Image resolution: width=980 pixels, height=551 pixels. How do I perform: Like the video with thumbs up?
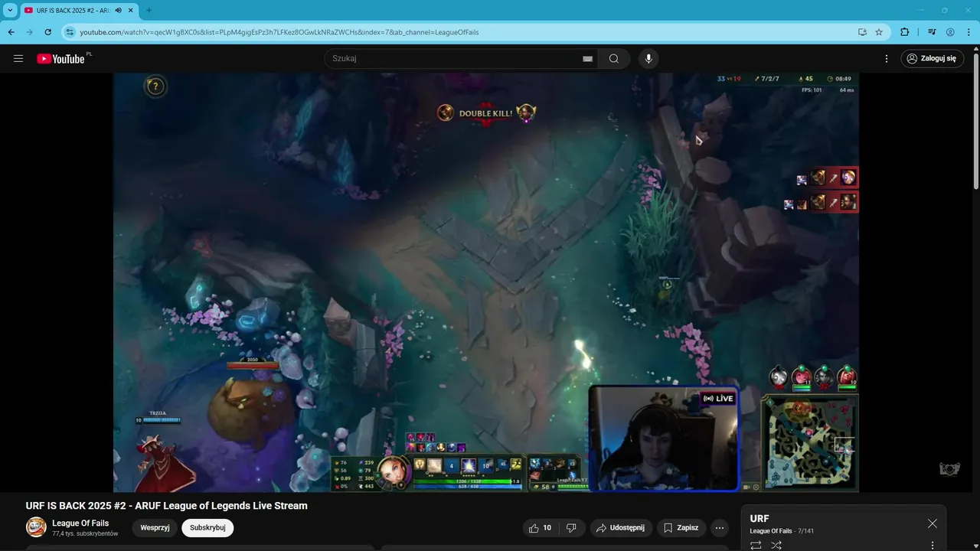coord(540,527)
